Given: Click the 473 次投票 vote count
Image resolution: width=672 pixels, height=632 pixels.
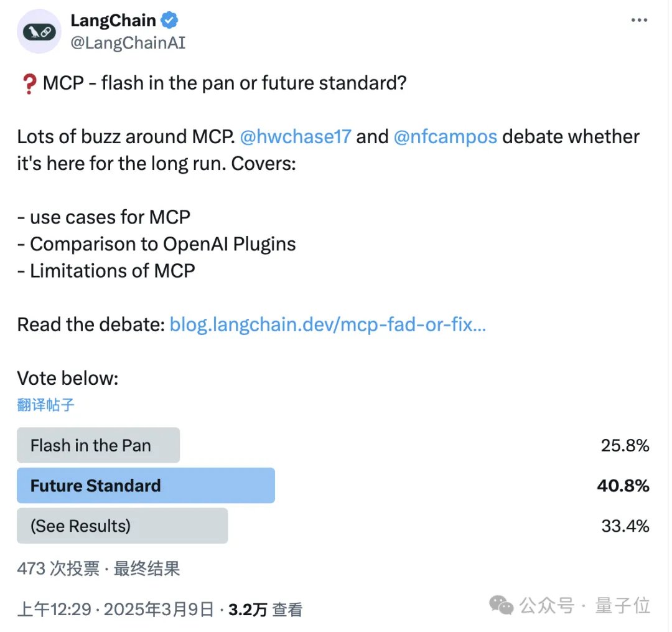Looking at the screenshot, I should 58,568.
